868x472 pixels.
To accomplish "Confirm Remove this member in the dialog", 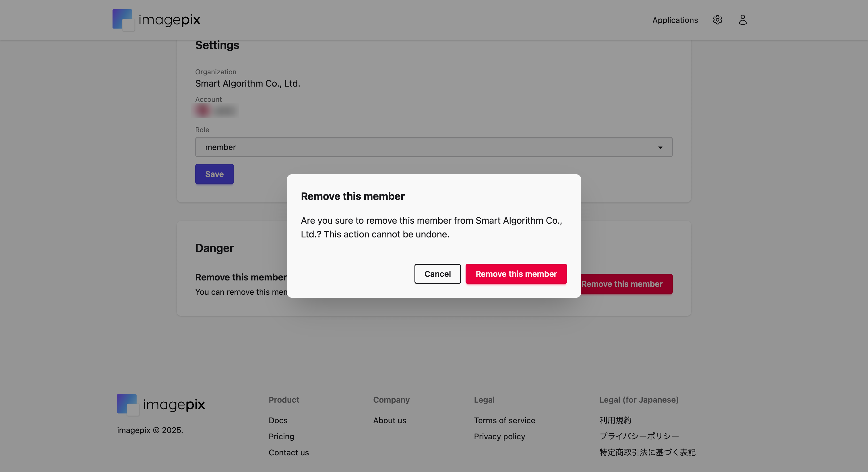I will coord(516,274).
